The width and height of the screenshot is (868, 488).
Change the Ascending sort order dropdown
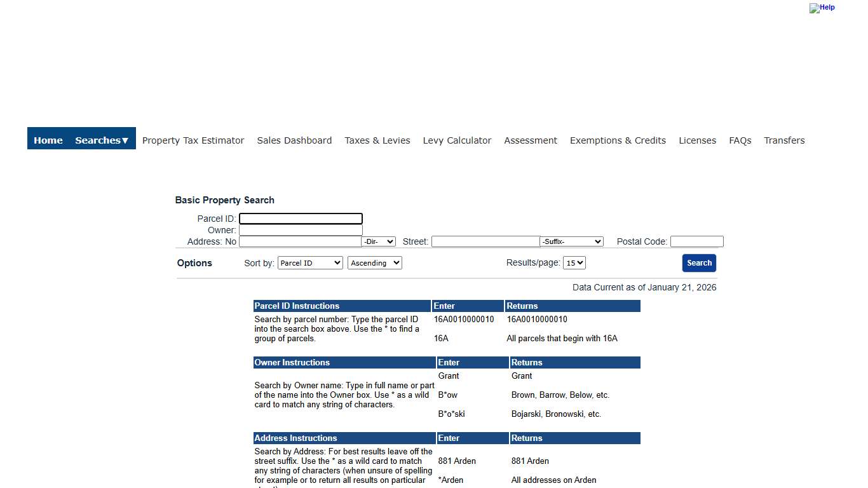coord(374,262)
